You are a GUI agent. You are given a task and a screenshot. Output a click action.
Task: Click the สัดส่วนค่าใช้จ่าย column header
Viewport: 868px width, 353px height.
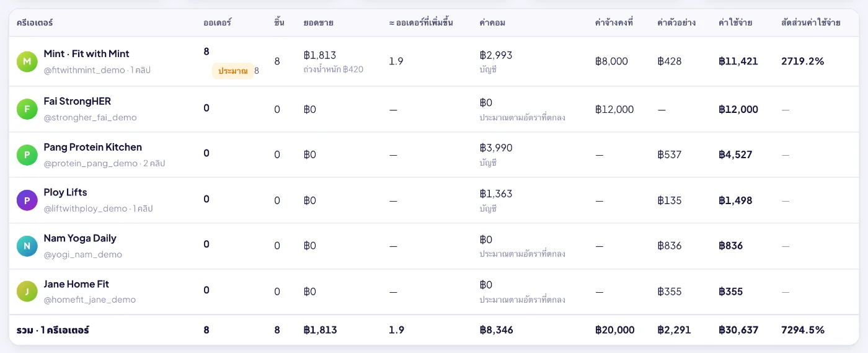811,23
